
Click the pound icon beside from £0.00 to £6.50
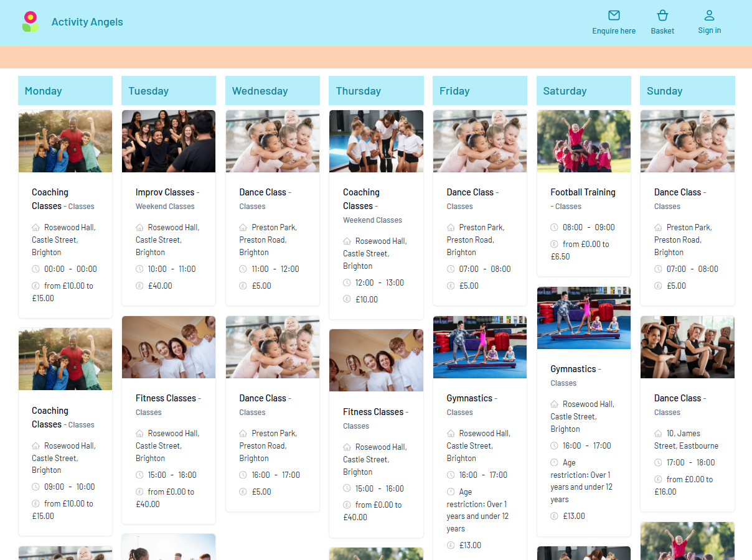[x=555, y=244]
